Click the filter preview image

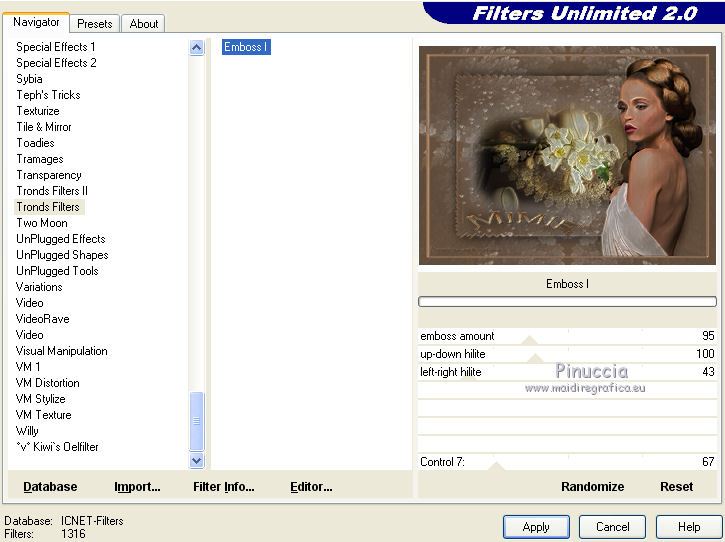click(567, 155)
